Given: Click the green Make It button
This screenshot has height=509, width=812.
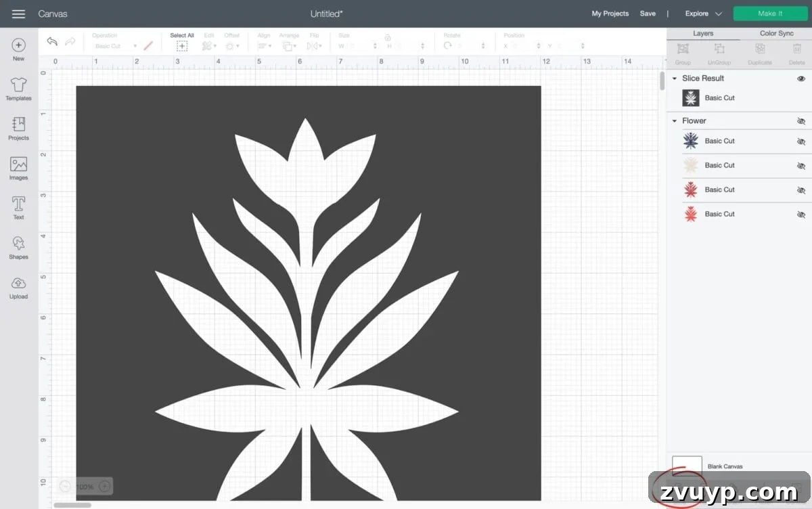Looking at the screenshot, I should point(770,14).
